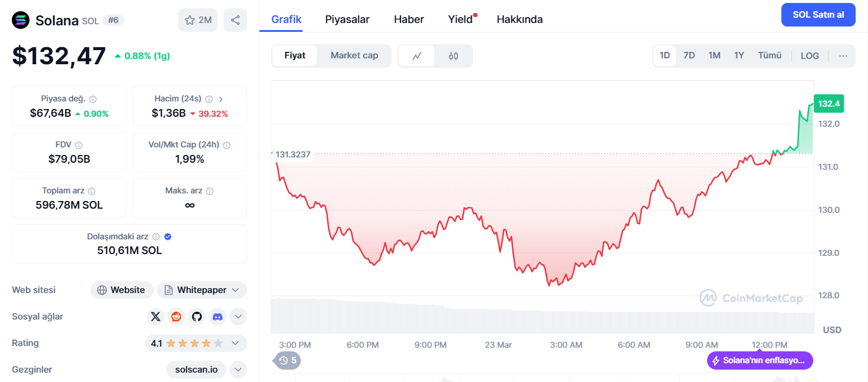This screenshot has height=382, width=868.
Task: Set chart range to 1D
Action: [x=665, y=55]
